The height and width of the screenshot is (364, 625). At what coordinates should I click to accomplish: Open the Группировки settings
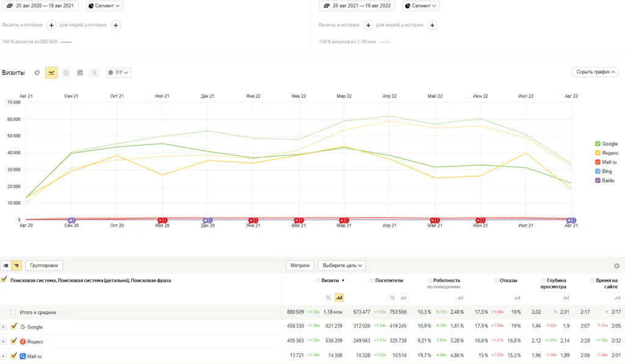pyautogui.click(x=44, y=266)
